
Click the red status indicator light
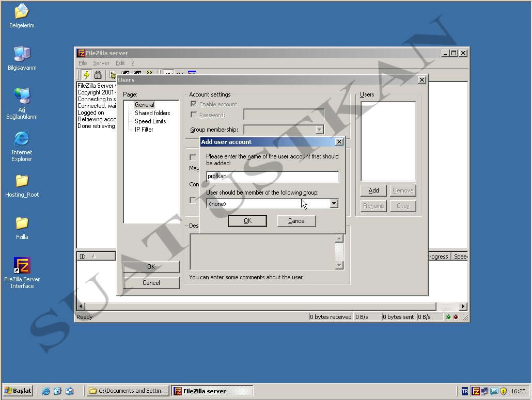[456, 317]
